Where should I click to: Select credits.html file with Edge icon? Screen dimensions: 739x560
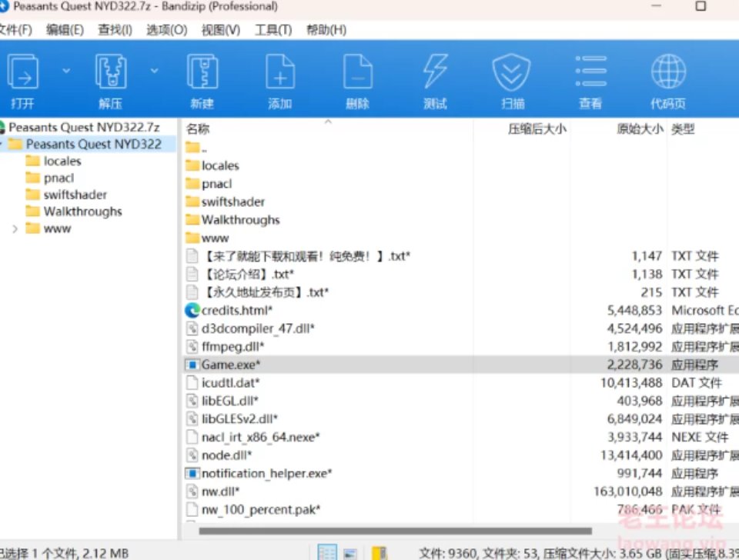(x=237, y=310)
